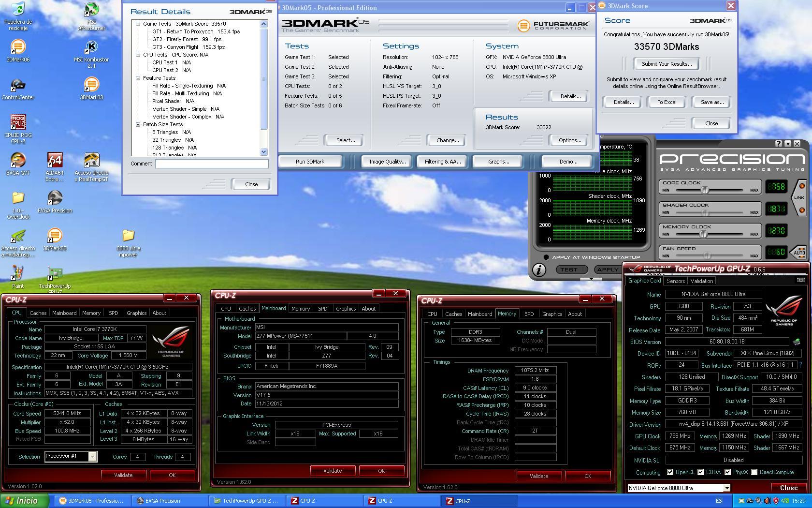Open Image Quality settings button
The width and height of the screenshot is (812, 508).
pos(388,162)
